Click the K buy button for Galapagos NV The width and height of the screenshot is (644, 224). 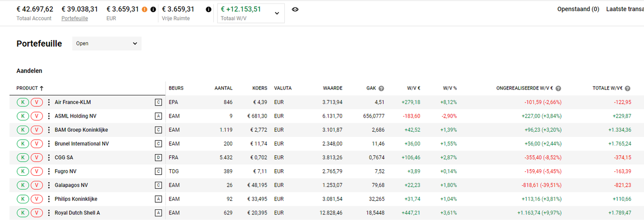coord(23,185)
